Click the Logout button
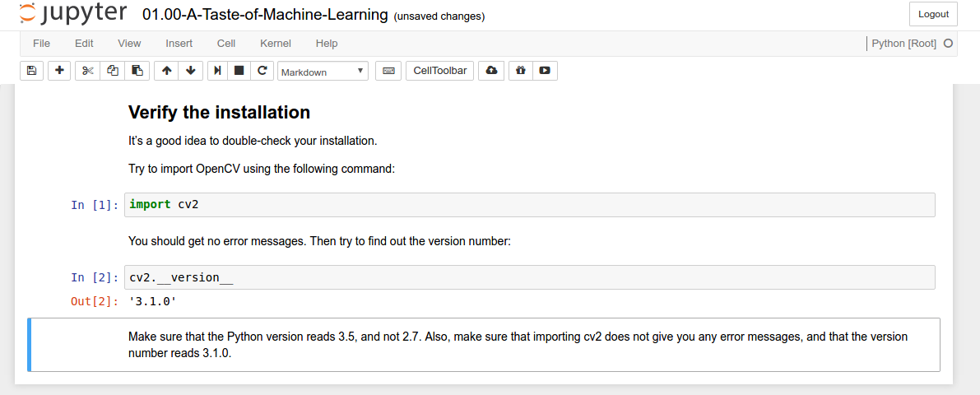This screenshot has height=395, width=980. click(933, 14)
